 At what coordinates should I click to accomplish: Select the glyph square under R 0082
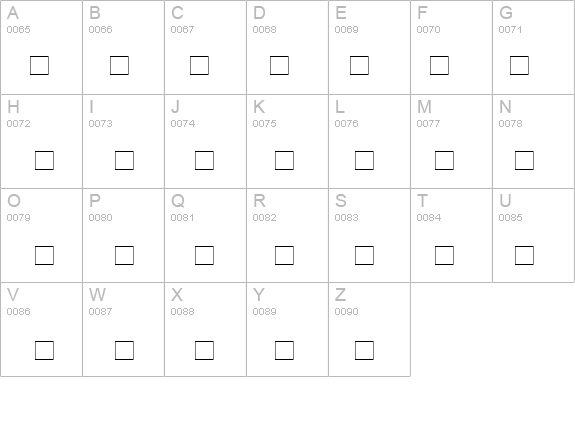tap(284, 255)
